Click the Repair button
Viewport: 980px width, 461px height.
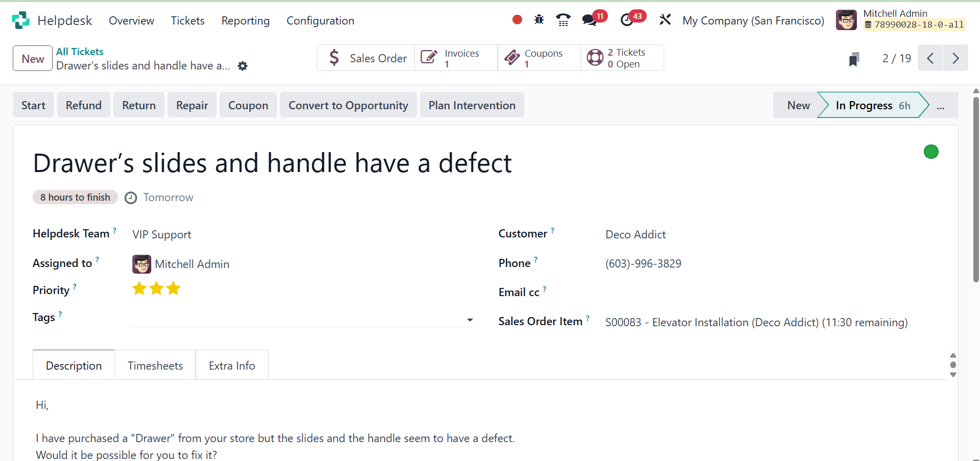click(192, 105)
